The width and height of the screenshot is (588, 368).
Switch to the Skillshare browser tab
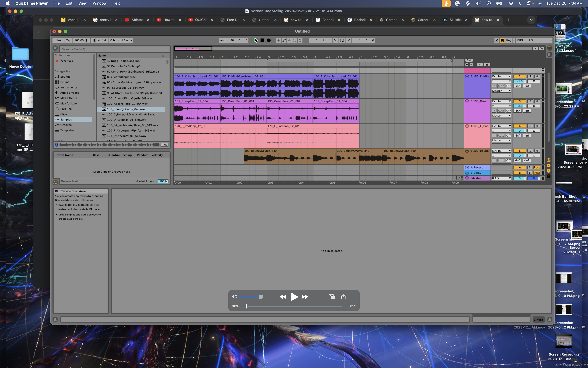pyautogui.click(x=455, y=20)
